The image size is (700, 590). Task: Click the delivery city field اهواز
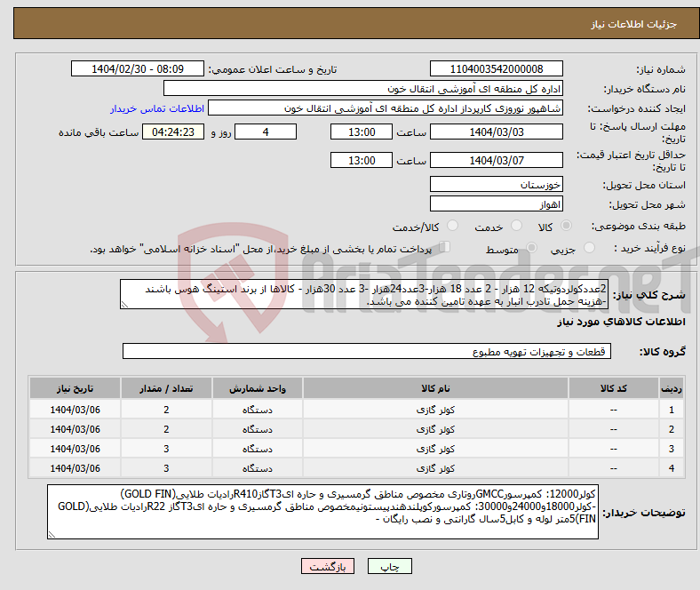tap(496, 203)
